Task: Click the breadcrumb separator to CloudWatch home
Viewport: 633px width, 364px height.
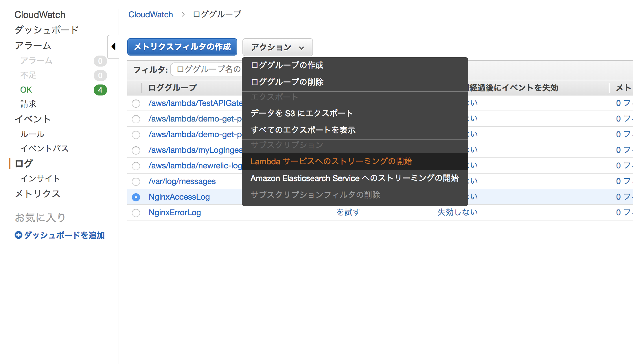Action: tap(183, 14)
